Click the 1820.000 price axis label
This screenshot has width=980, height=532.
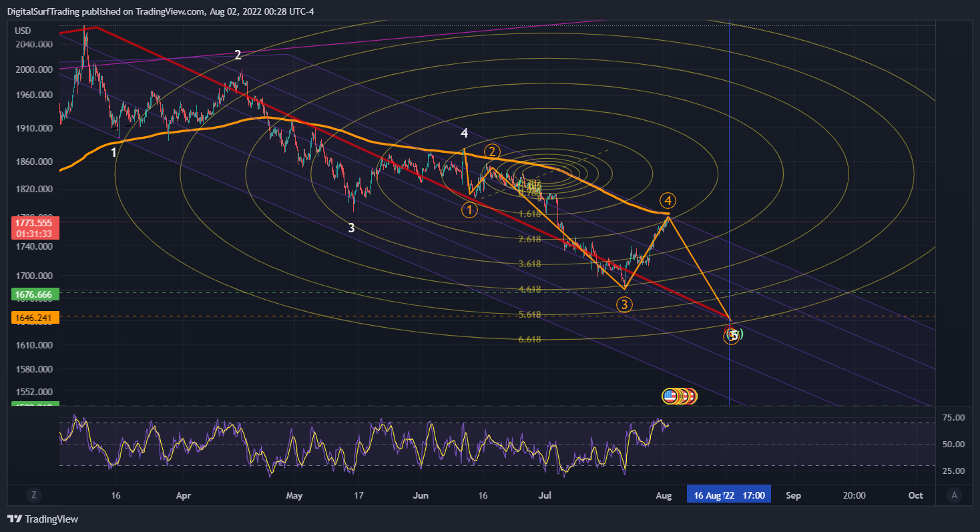(x=33, y=190)
